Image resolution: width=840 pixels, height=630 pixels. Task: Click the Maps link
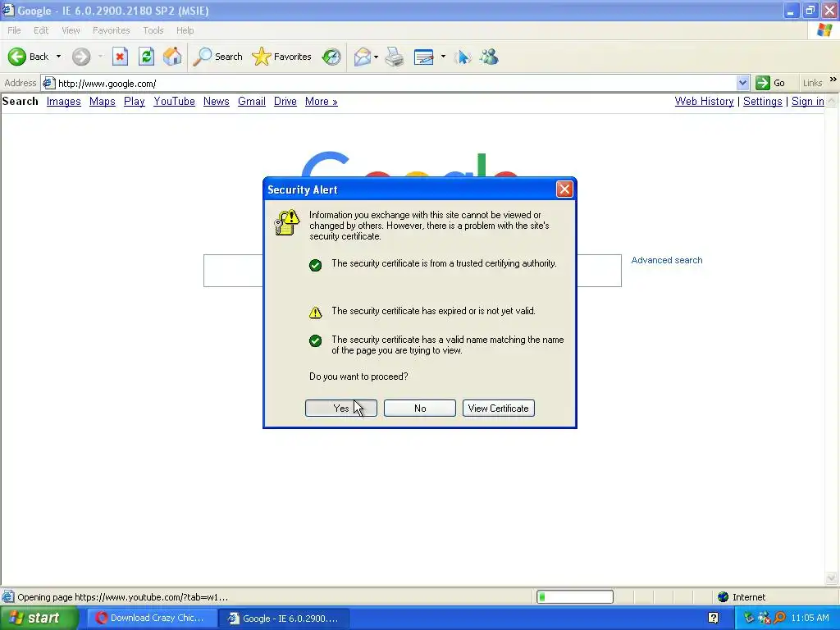(103, 101)
